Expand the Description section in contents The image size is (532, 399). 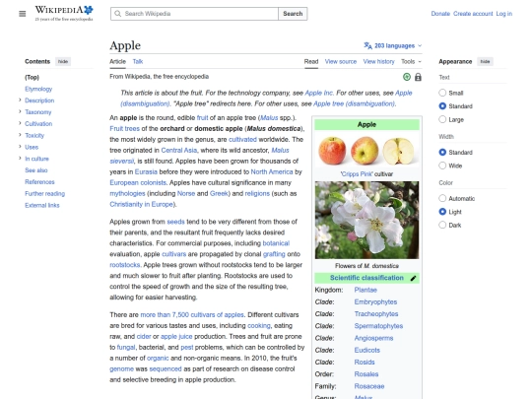click(20, 100)
